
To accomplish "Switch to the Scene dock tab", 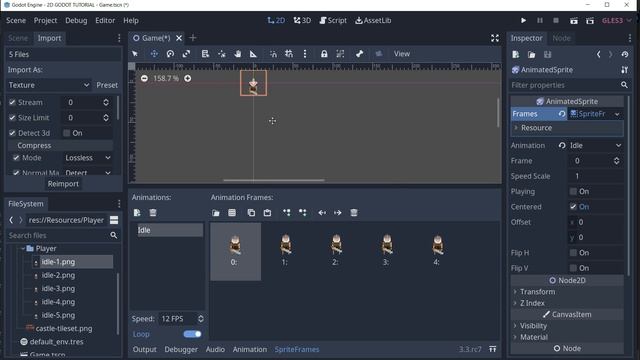I will (18, 38).
